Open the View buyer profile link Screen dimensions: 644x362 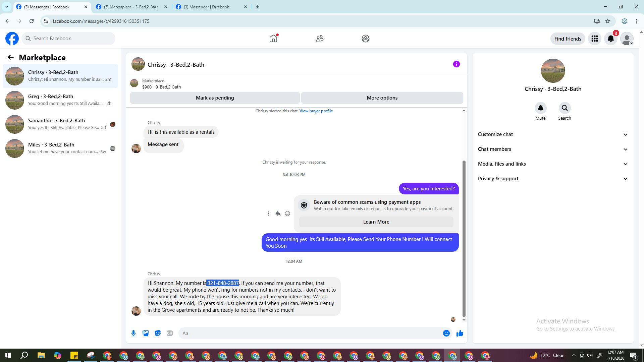click(316, 111)
